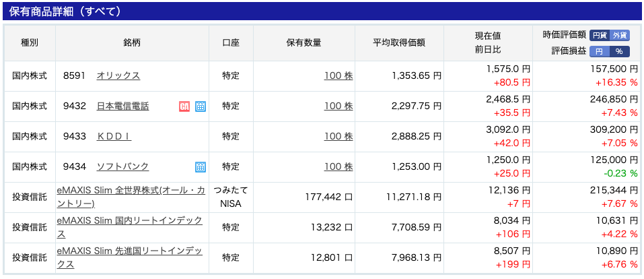Click the 平均取得価額 column header

tap(399, 43)
